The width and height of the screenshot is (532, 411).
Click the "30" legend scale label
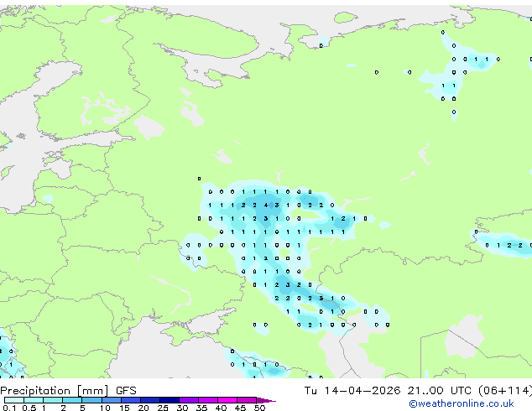[182, 408]
